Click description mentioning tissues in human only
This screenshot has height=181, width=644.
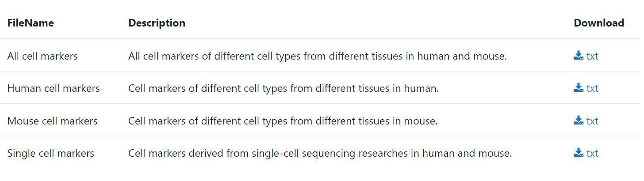(284, 88)
